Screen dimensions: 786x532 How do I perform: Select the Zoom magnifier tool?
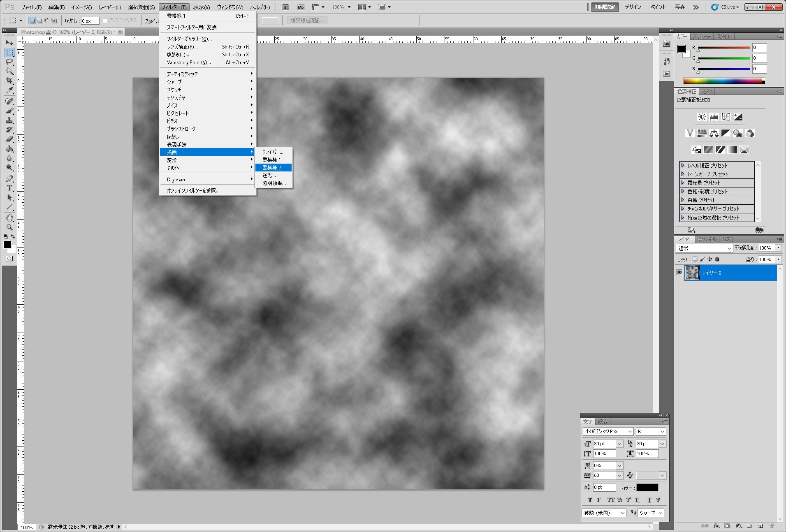[x=9, y=227]
